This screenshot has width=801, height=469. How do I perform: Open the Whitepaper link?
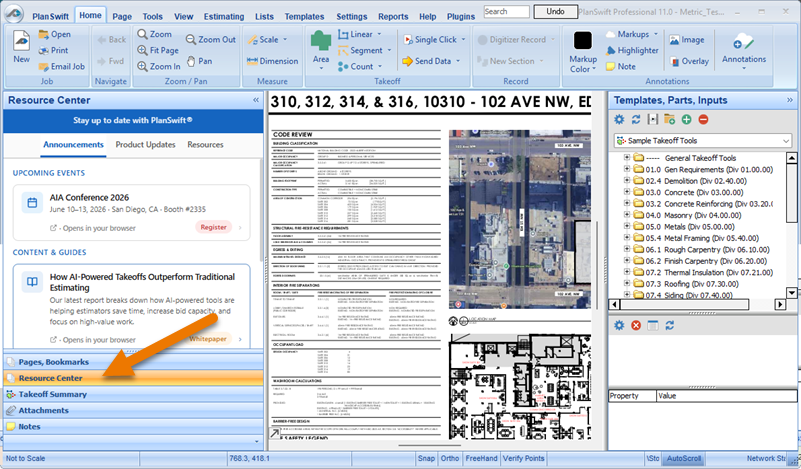(x=208, y=339)
